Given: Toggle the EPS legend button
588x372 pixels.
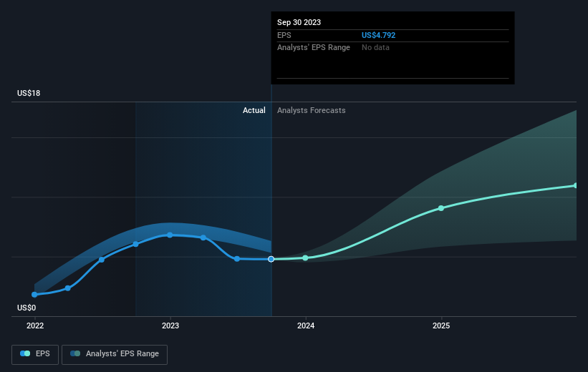Looking at the screenshot, I should coord(35,354).
